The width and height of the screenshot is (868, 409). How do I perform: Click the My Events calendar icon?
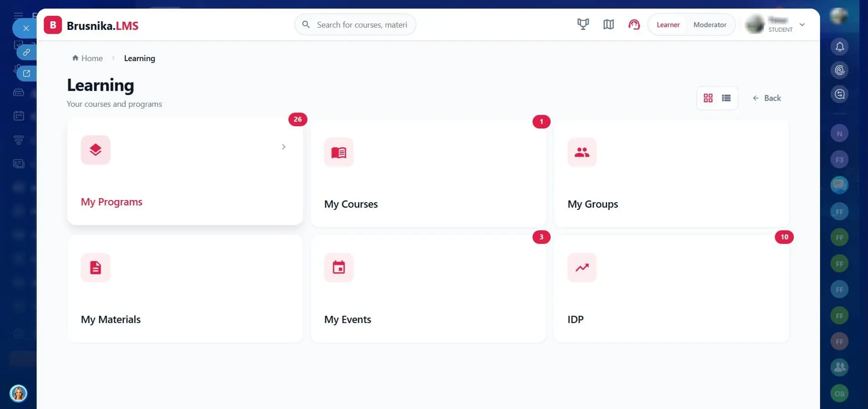[x=339, y=268]
